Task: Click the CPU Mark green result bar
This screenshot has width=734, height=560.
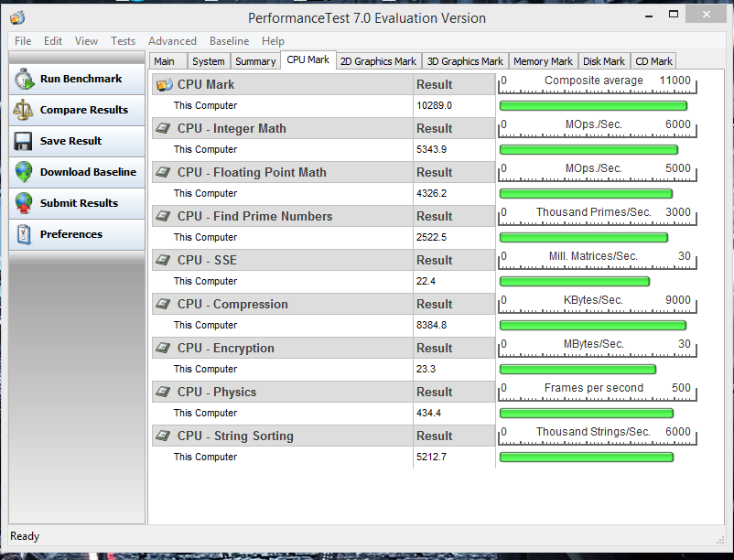Action: [593, 106]
